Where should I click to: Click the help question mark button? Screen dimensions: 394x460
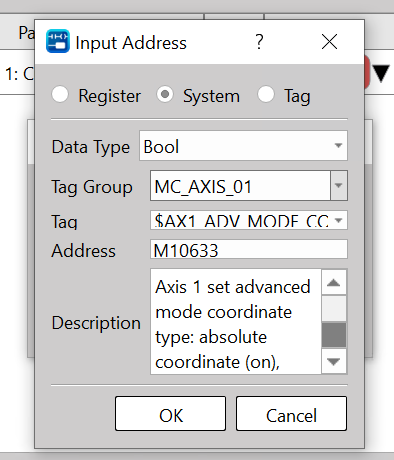pyautogui.click(x=259, y=42)
